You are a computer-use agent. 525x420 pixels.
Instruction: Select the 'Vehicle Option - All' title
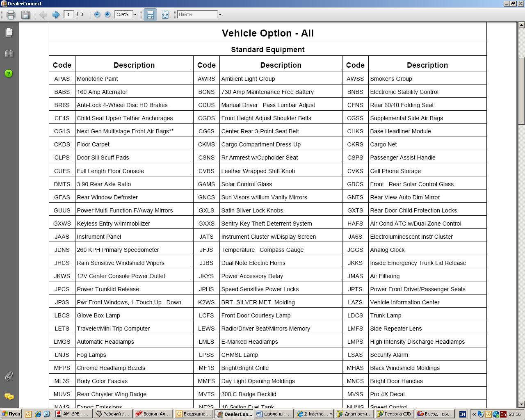[x=268, y=33]
